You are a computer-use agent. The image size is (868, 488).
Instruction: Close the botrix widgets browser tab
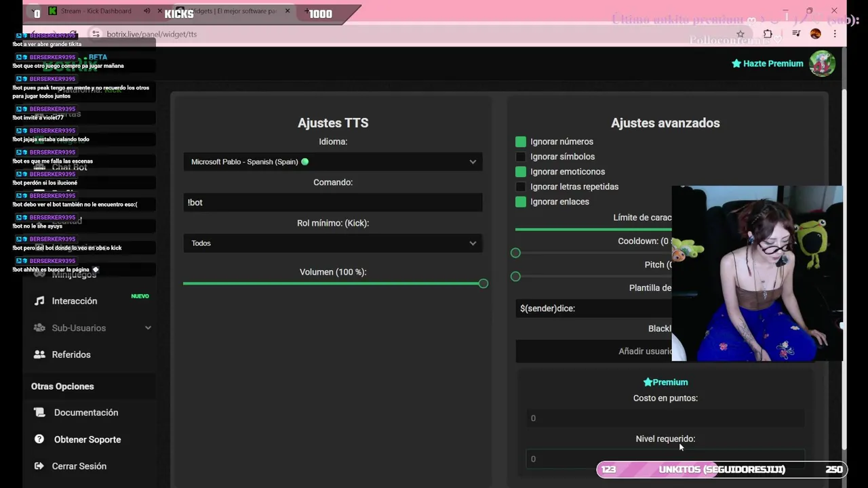click(288, 11)
